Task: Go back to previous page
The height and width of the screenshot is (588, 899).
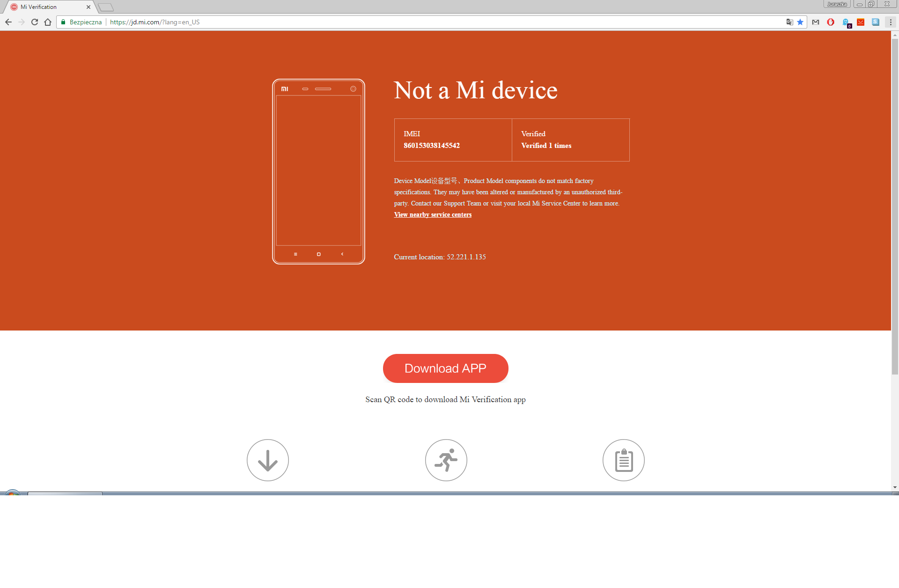Action: pos(8,22)
